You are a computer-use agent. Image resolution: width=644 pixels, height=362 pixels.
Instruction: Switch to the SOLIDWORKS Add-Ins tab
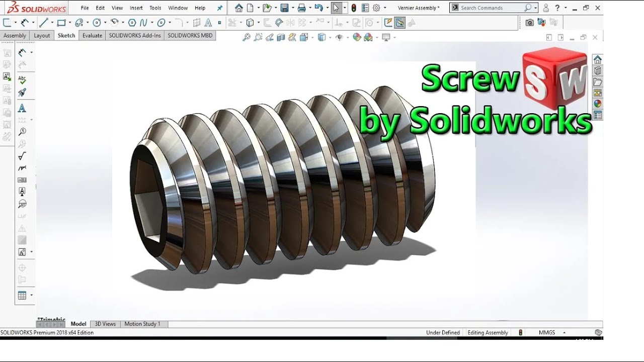(135, 36)
